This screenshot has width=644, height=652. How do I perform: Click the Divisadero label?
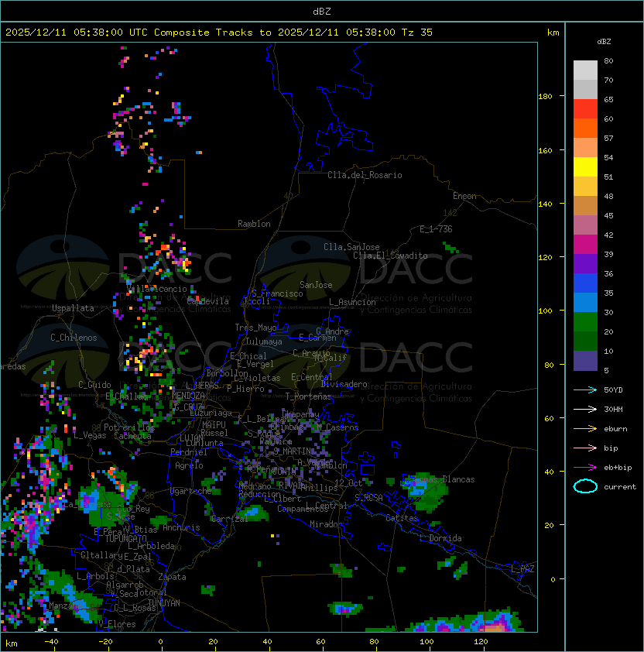tap(344, 384)
